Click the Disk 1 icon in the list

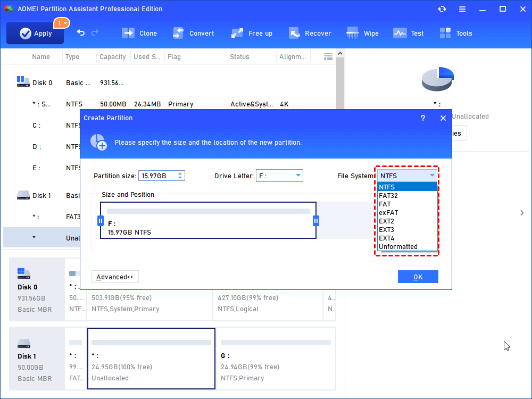pyautogui.click(x=23, y=195)
